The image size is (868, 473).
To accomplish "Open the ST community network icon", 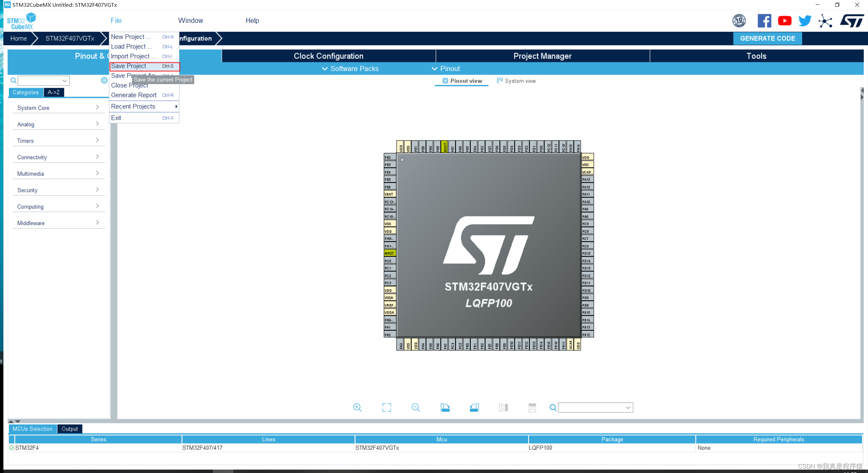I will 825,21.
